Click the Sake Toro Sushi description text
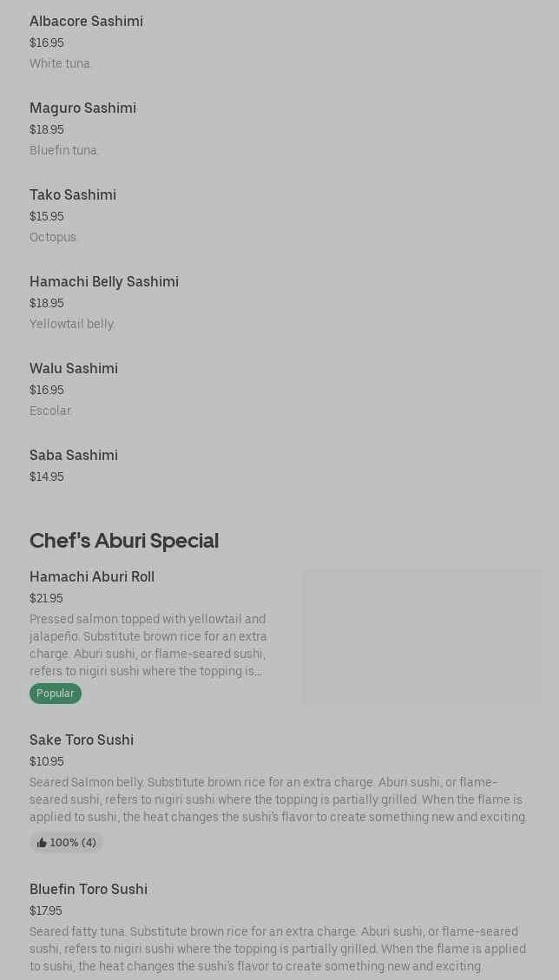559x980 pixels. coord(278,799)
